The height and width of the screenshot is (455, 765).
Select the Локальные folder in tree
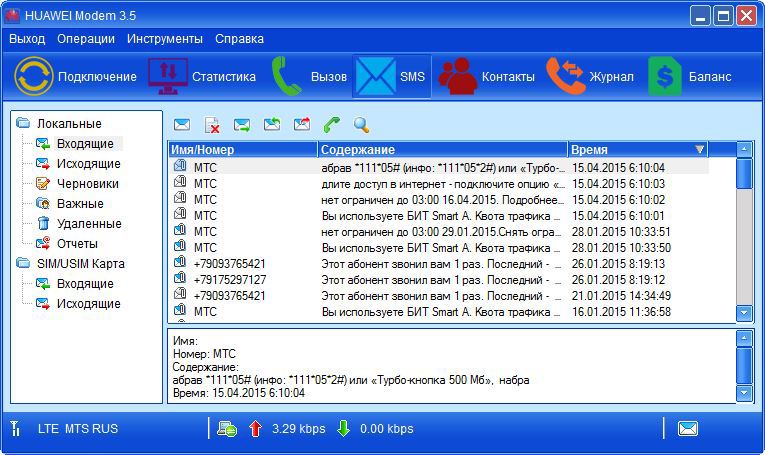pyautogui.click(x=69, y=123)
